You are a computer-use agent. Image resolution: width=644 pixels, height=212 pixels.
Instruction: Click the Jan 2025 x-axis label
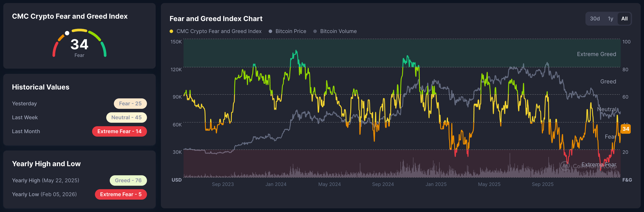coord(436,184)
